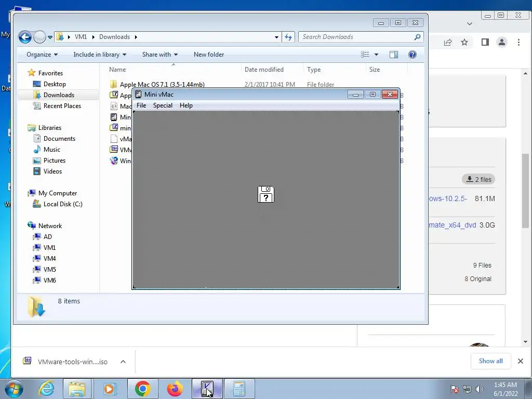The height and width of the screenshot is (399, 532).
Task: Click Explorer's Forward navigation arrow
Action: pos(39,37)
